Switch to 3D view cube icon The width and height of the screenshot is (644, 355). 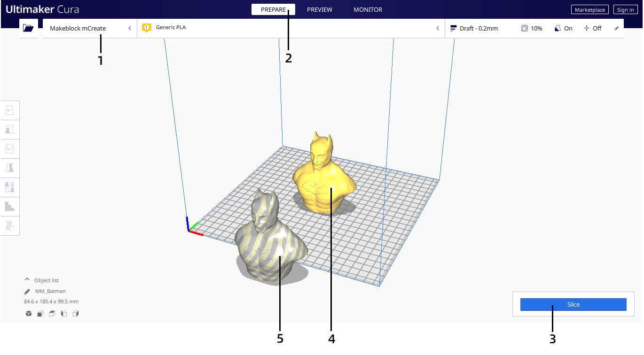(x=29, y=314)
